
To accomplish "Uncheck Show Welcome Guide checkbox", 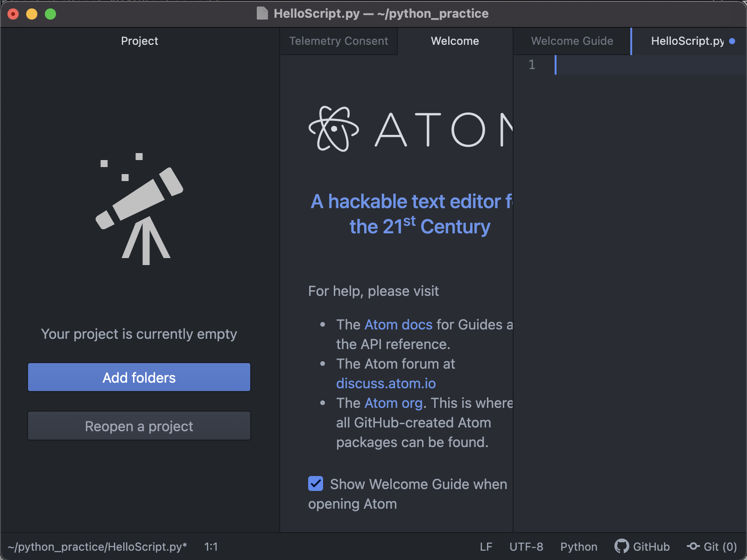I will click(316, 483).
